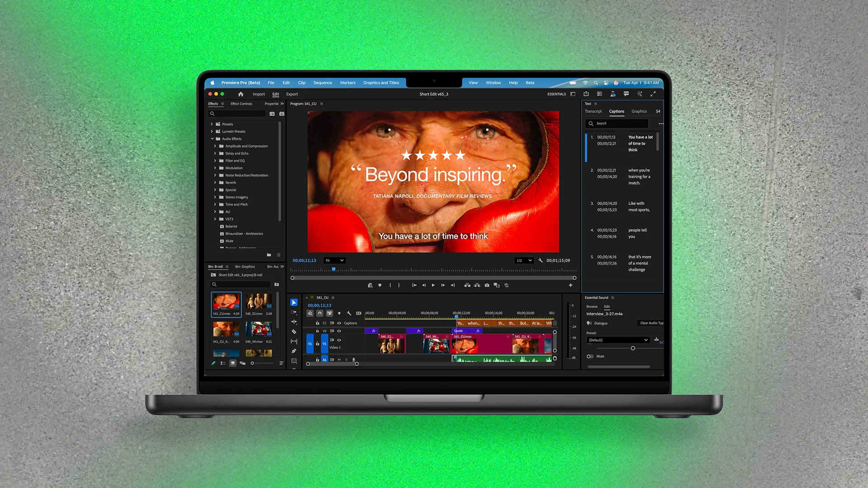Open the captions CC icon in the timeline header

pos(359,314)
